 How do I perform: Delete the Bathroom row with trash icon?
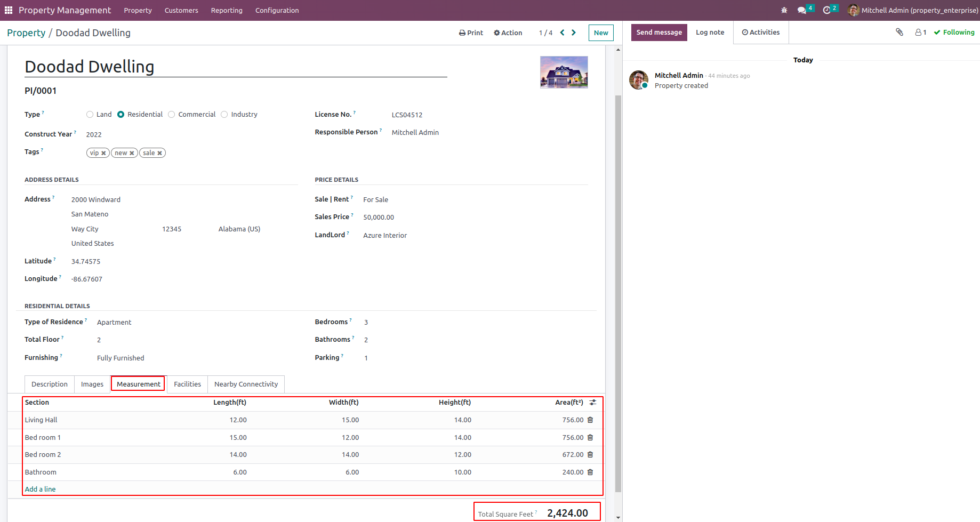point(590,472)
